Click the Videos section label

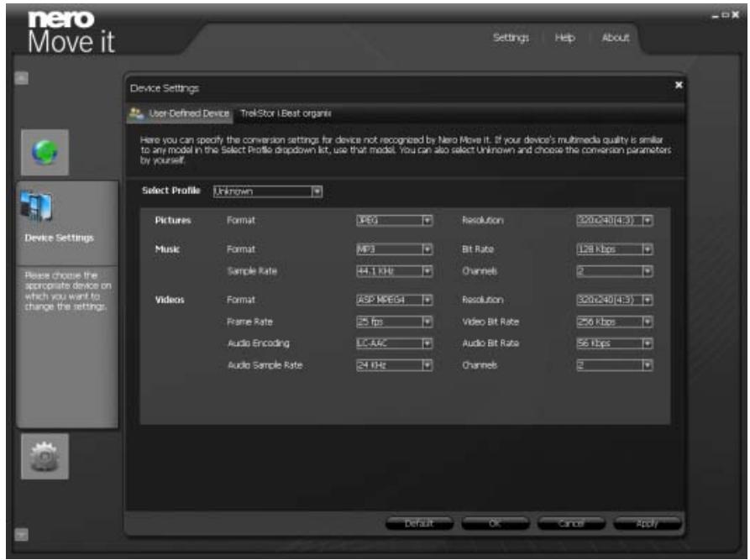(x=170, y=300)
